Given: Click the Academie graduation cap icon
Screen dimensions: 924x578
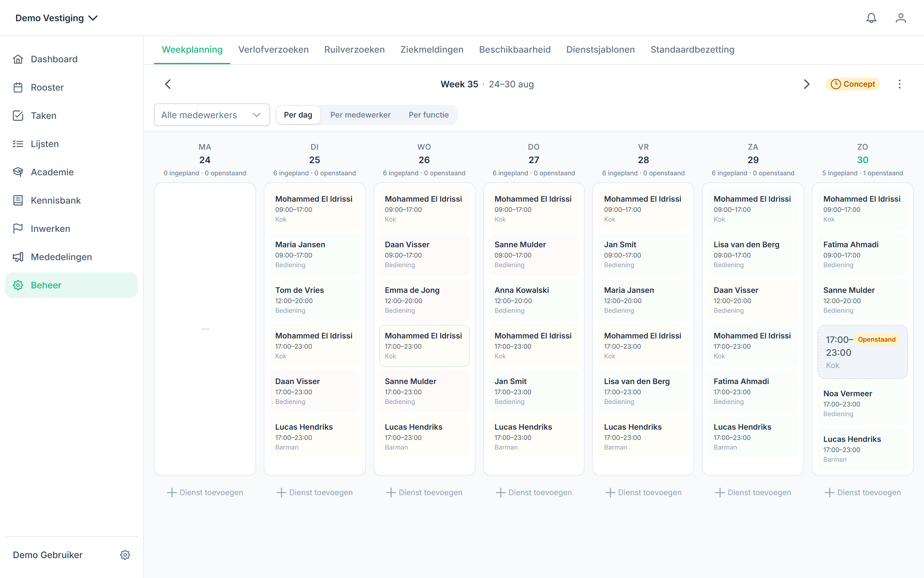Looking at the screenshot, I should 18,172.
